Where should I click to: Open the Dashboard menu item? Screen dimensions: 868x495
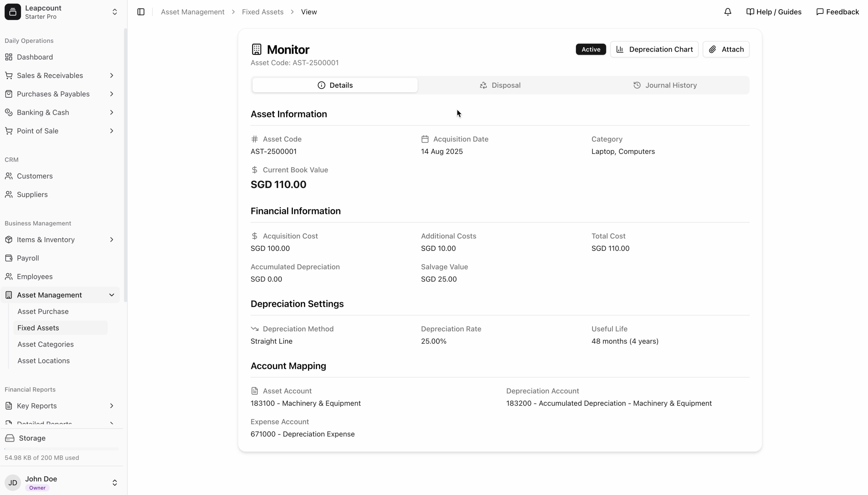60,57
